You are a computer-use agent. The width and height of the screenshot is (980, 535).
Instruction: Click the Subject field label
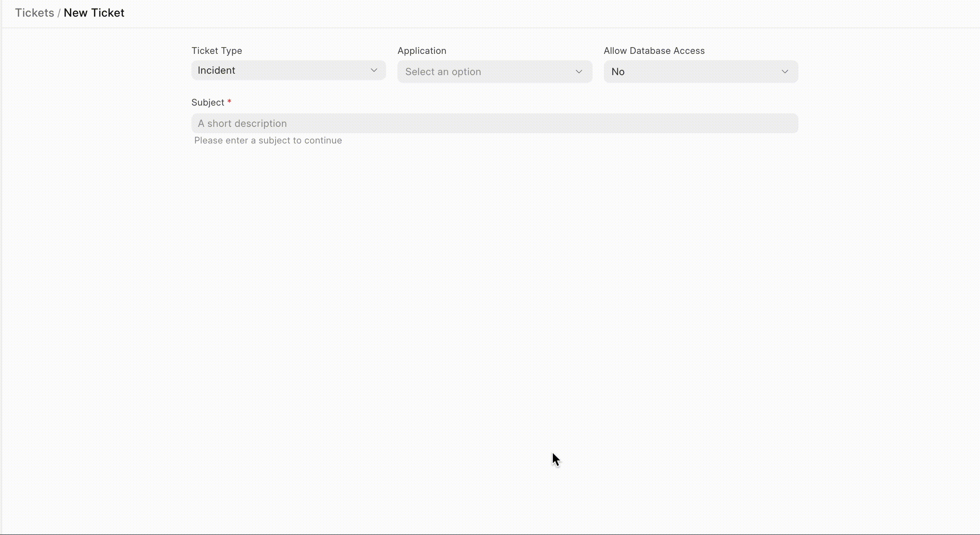click(208, 102)
